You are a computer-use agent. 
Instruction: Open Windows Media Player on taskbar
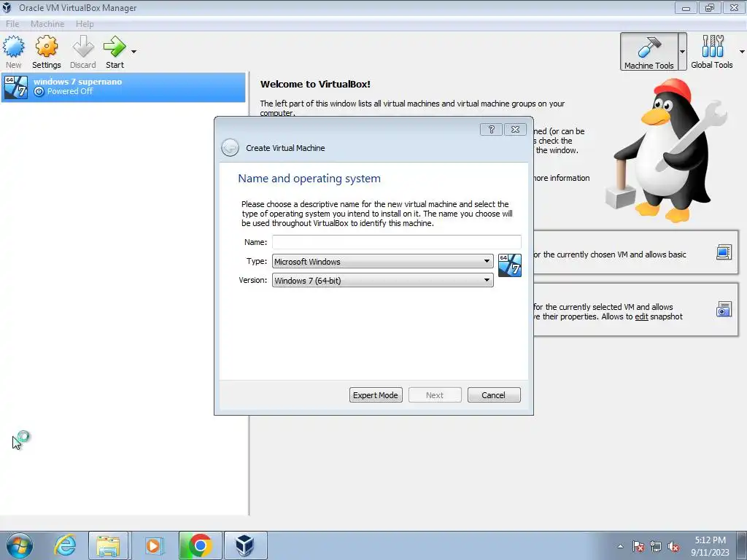point(153,545)
